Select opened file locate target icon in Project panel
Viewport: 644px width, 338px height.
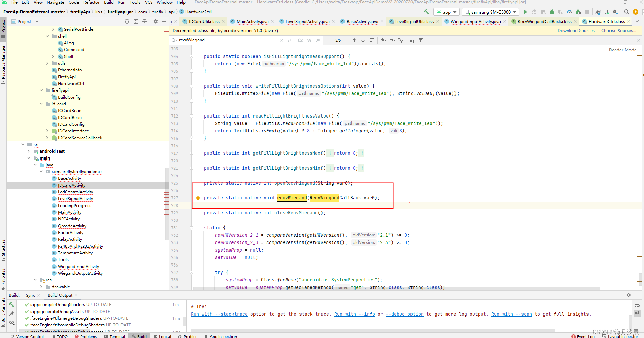click(127, 21)
